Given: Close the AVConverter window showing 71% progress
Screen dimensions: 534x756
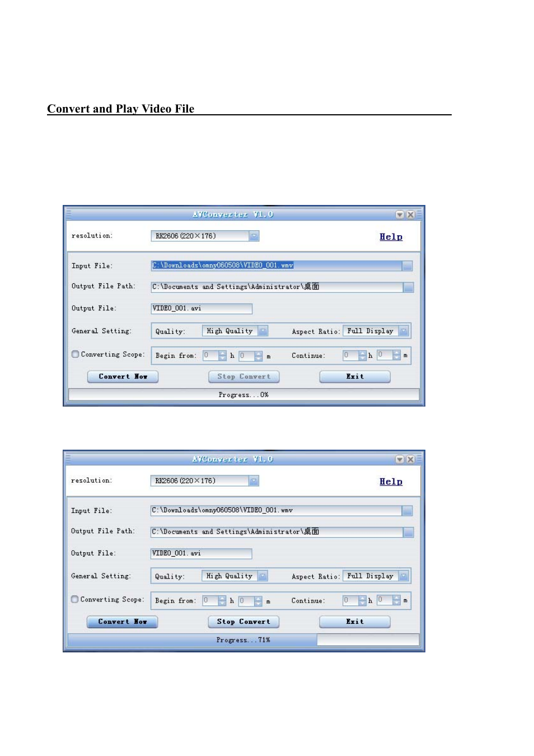Looking at the screenshot, I should point(410,459).
